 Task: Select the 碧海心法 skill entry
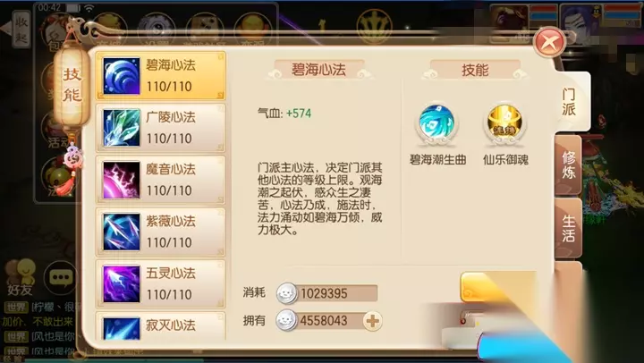coord(161,76)
